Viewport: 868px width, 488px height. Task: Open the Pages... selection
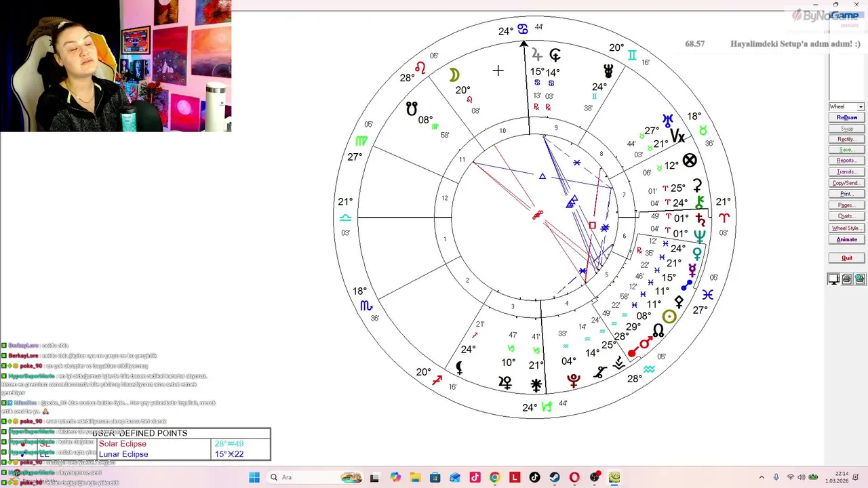tap(846, 205)
